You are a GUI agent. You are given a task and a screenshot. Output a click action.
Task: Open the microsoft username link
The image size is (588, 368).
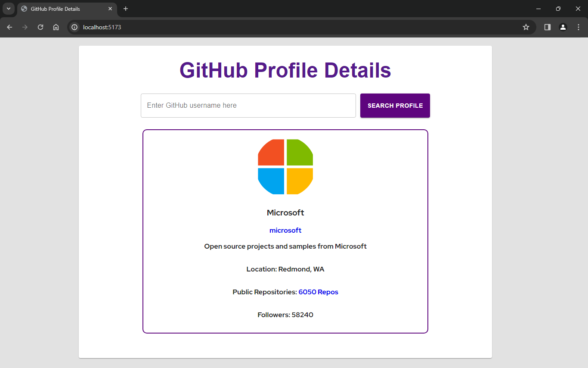(x=285, y=231)
